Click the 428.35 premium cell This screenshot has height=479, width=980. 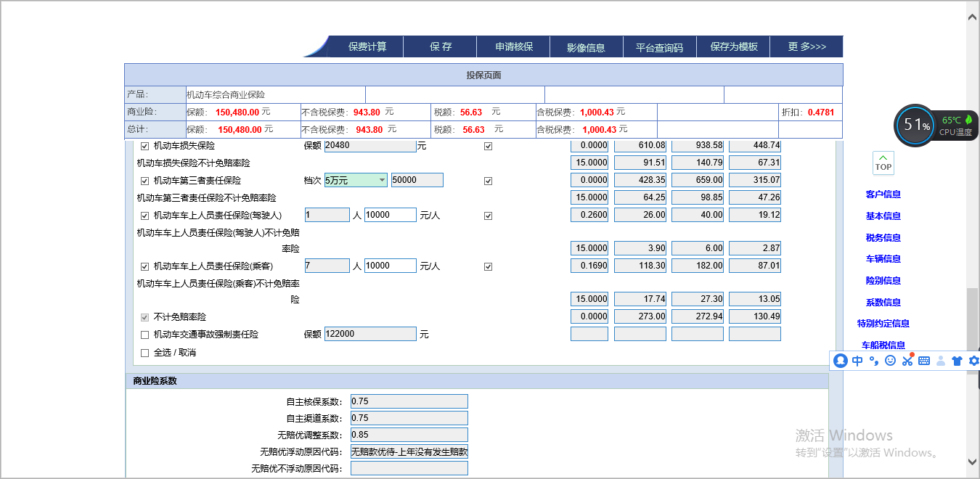[x=640, y=180]
